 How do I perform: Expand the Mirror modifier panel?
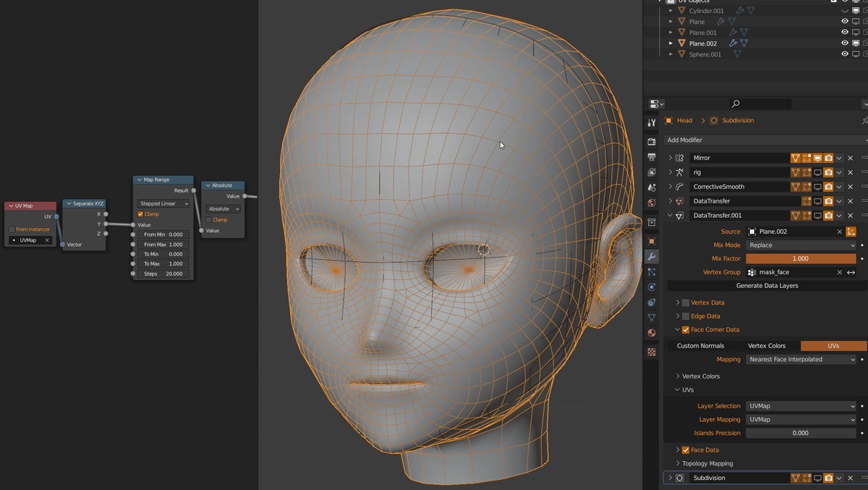point(671,158)
